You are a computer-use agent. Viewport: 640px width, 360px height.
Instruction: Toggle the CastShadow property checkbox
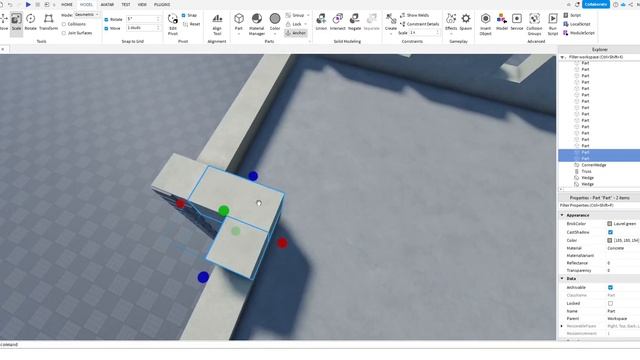click(x=610, y=232)
